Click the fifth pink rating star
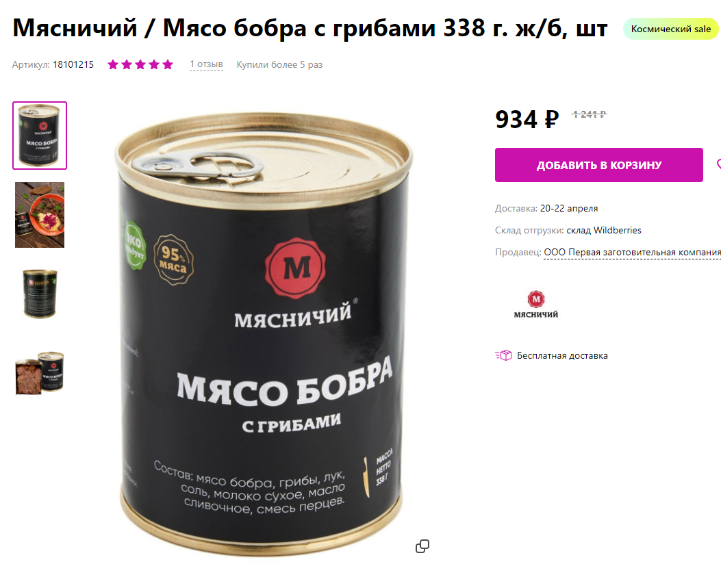 tap(168, 65)
